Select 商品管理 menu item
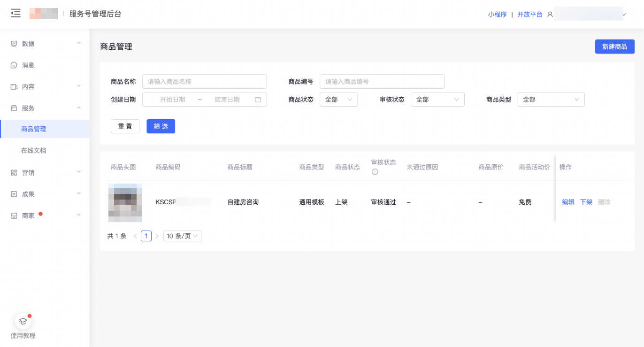Viewport: 644px width, 347px height. click(33, 129)
